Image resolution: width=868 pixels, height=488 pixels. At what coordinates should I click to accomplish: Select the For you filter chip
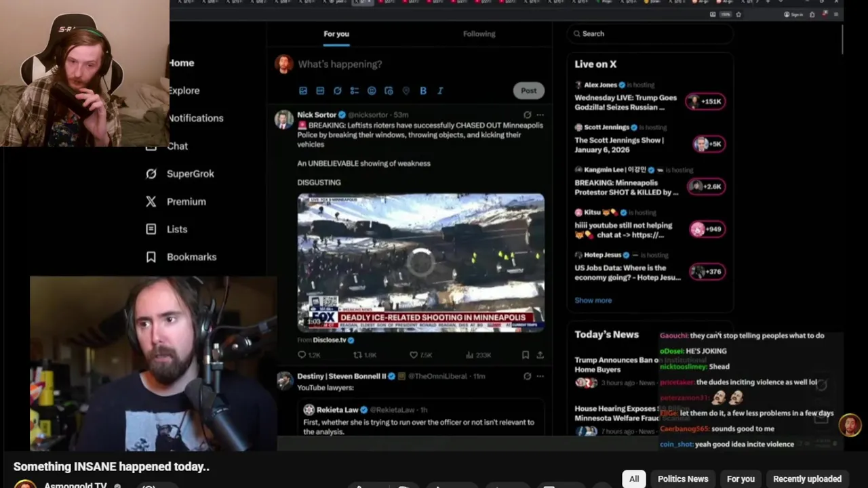(741, 479)
